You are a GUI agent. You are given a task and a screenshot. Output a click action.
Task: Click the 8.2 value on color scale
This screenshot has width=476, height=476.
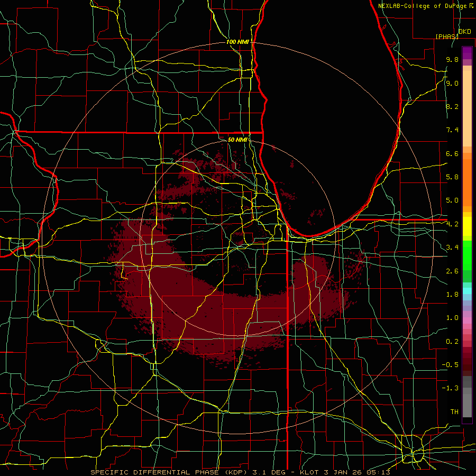point(452,106)
